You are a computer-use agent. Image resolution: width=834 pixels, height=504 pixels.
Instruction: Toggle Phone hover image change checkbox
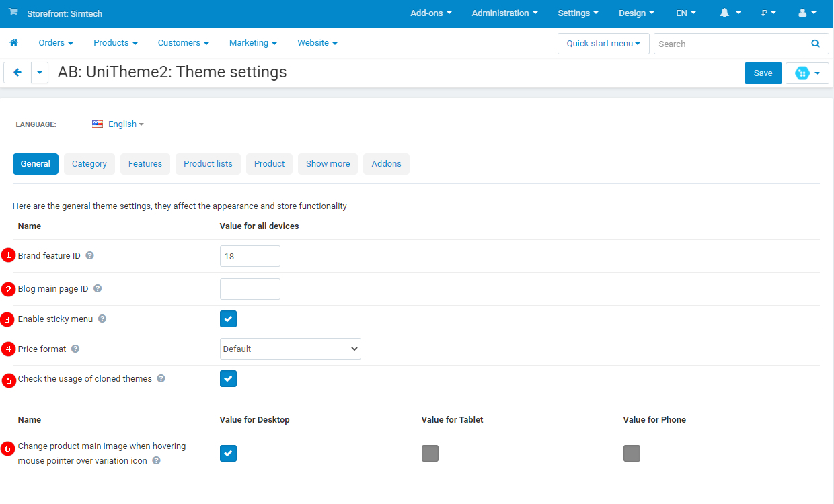[x=632, y=454]
